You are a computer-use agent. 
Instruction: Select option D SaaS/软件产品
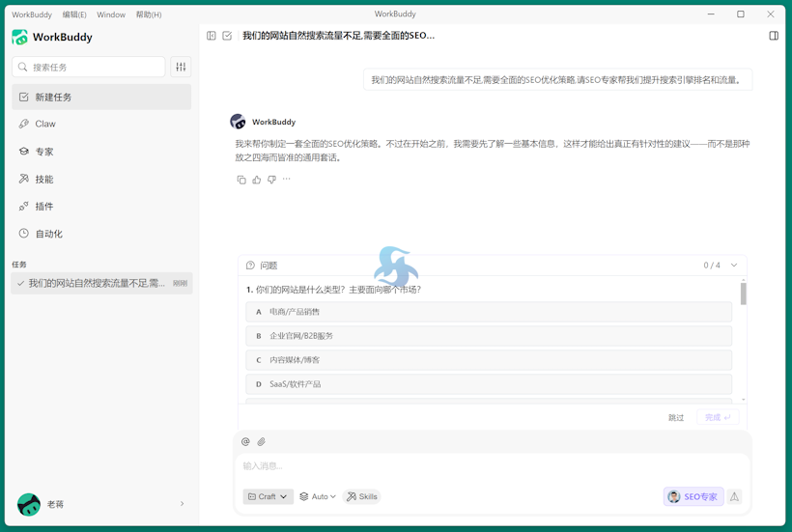pos(489,384)
